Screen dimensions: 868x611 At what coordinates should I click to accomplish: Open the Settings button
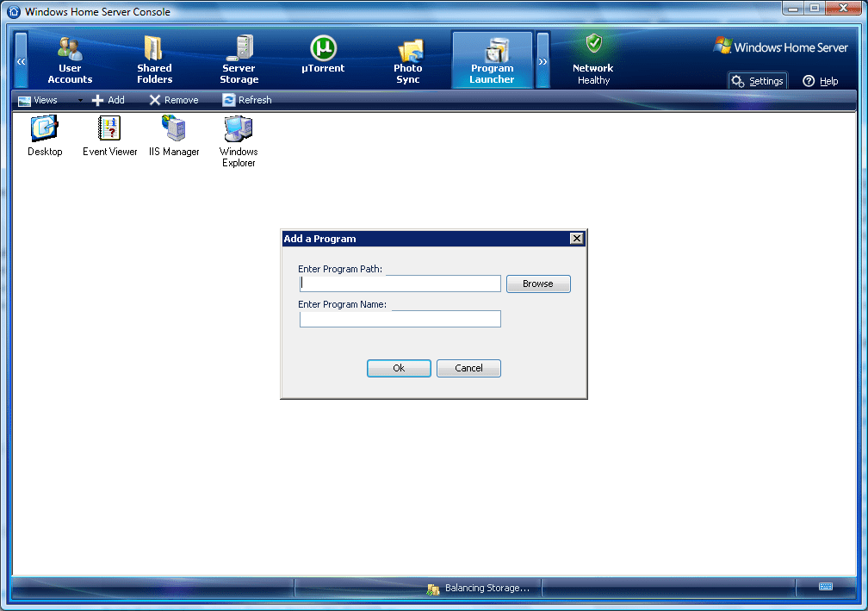[758, 81]
